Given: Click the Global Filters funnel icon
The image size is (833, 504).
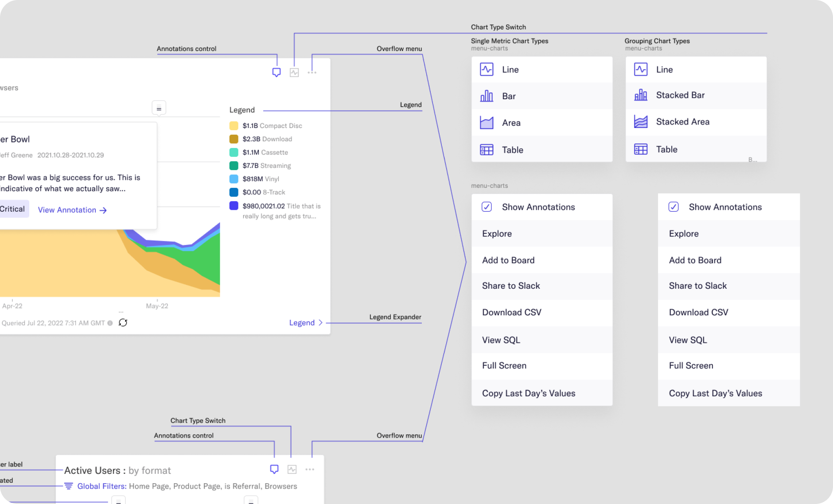Looking at the screenshot, I should click(x=69, y=486).
